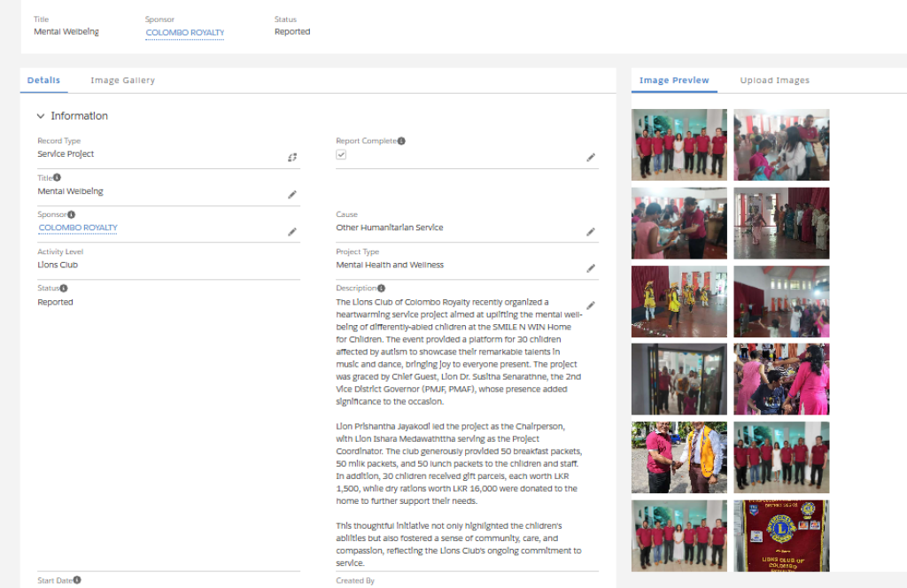Open first thumbnail of group in red shirts
This screenshot has height=588, width=907.
pyautogui.click(x=679, y=144)
